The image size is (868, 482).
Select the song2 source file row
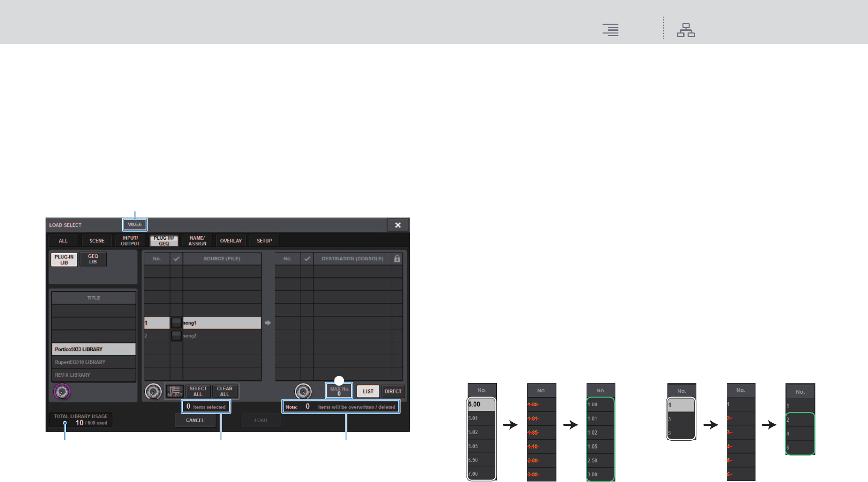203,336
